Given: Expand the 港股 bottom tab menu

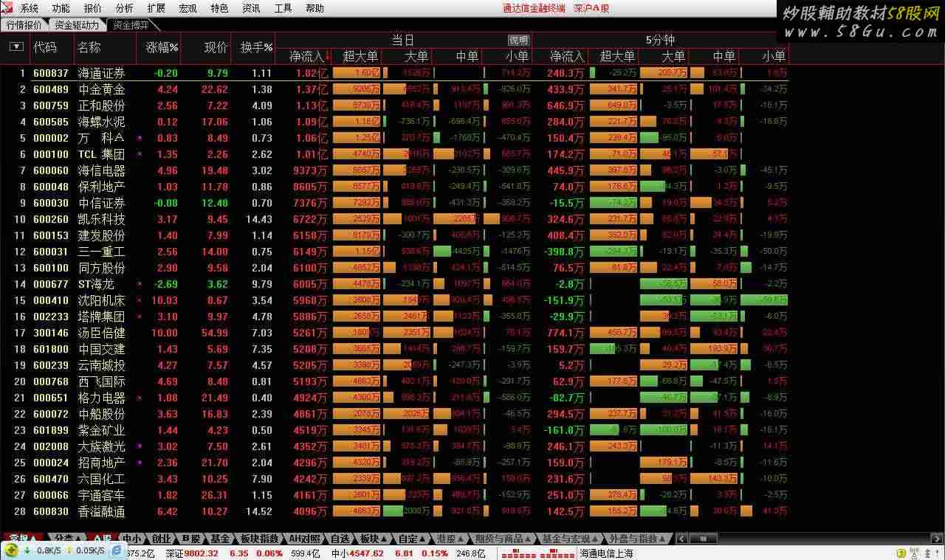Looking at the screenshot, I should click(x=450, y=539).
